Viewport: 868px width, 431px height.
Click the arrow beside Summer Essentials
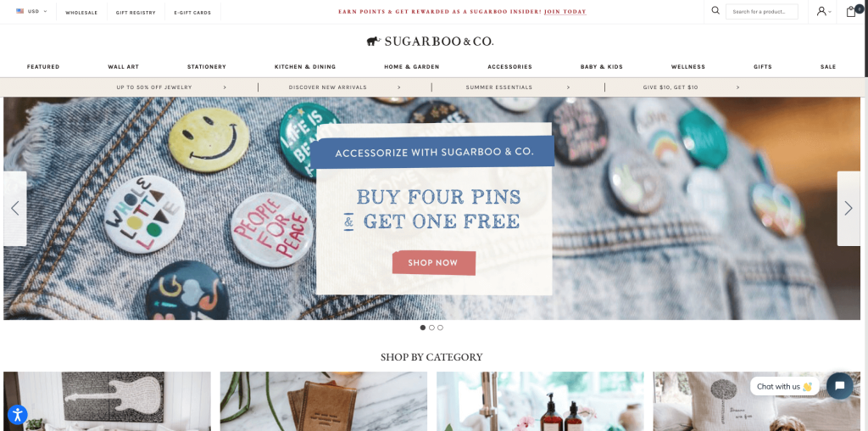(x=568, y=87)
